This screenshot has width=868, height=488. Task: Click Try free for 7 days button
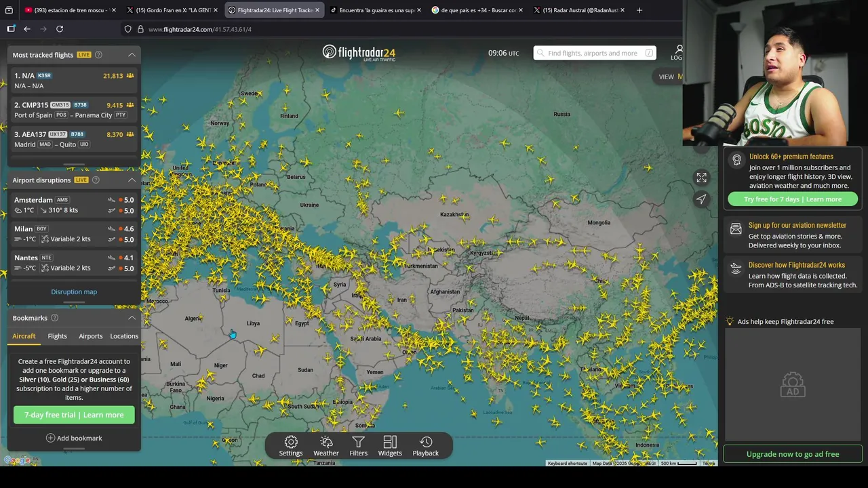point(793,199)
